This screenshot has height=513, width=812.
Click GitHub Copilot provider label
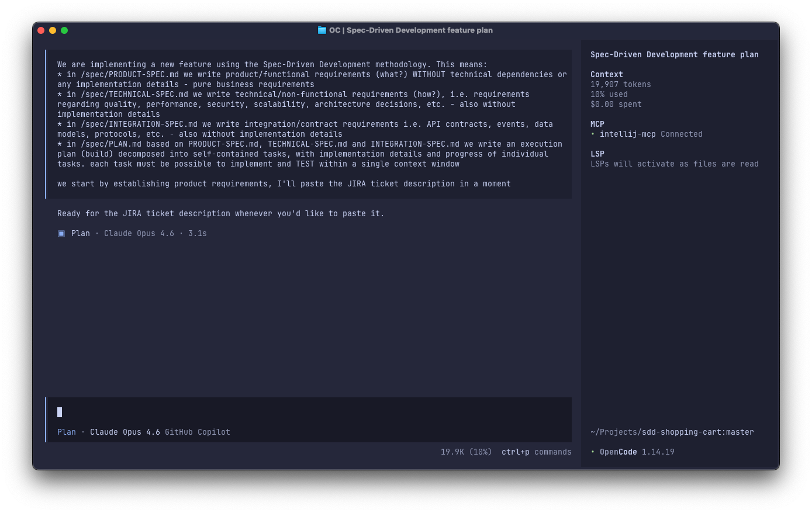(x=198, y=432)
